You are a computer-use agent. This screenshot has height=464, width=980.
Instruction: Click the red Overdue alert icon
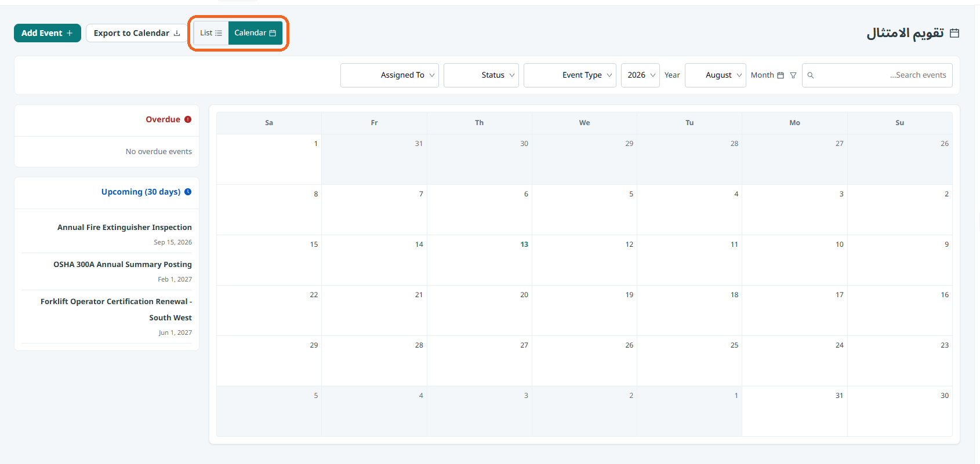[x=188, y=119]
